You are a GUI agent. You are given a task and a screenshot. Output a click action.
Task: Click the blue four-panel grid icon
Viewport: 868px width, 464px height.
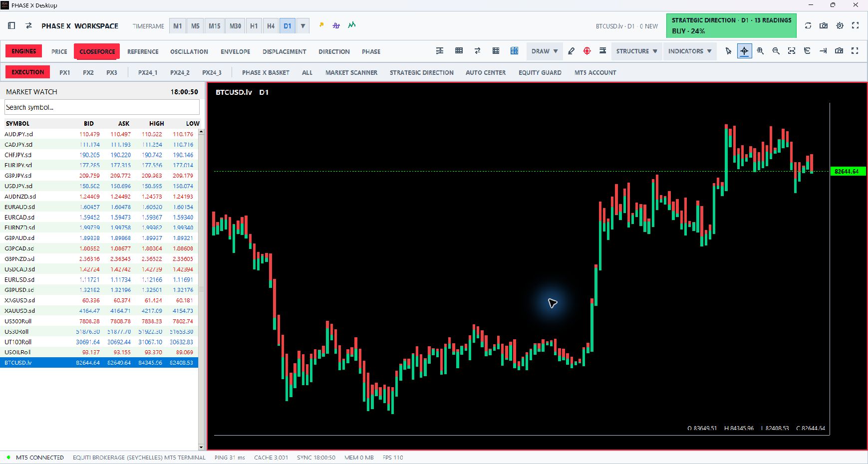click(x=515, y=51)
